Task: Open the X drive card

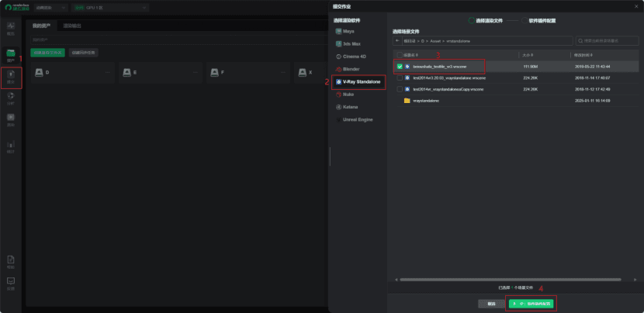Action: pos(311,73)
